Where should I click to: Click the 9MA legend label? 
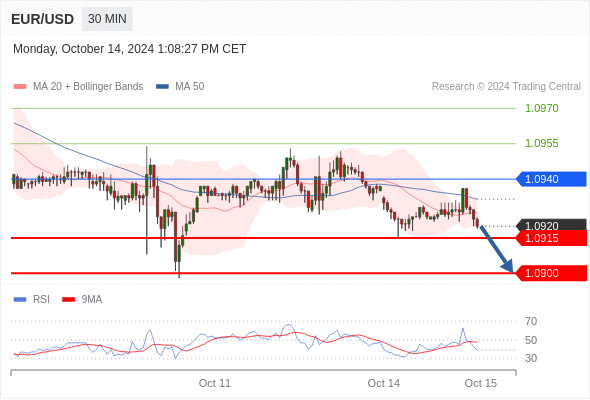[92, 300]
